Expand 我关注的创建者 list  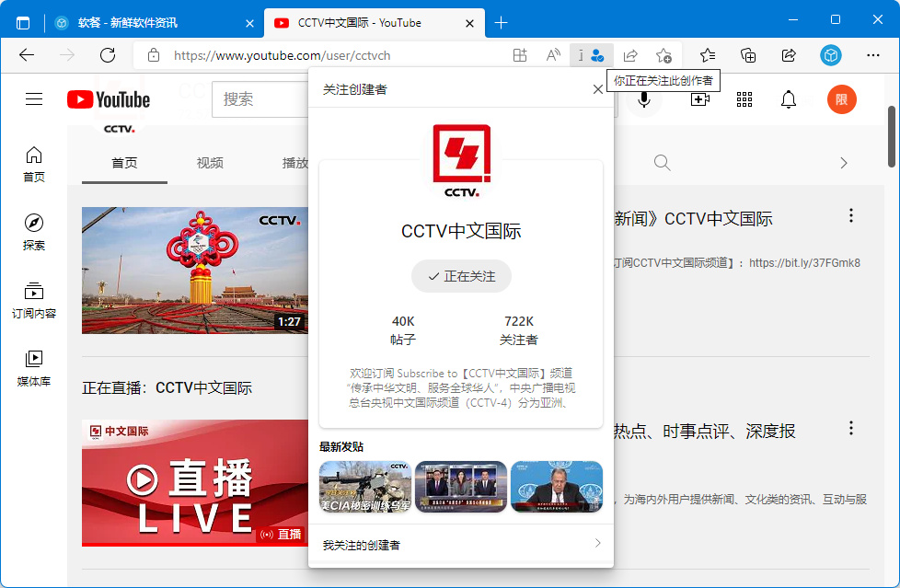(x=461, y=545)
